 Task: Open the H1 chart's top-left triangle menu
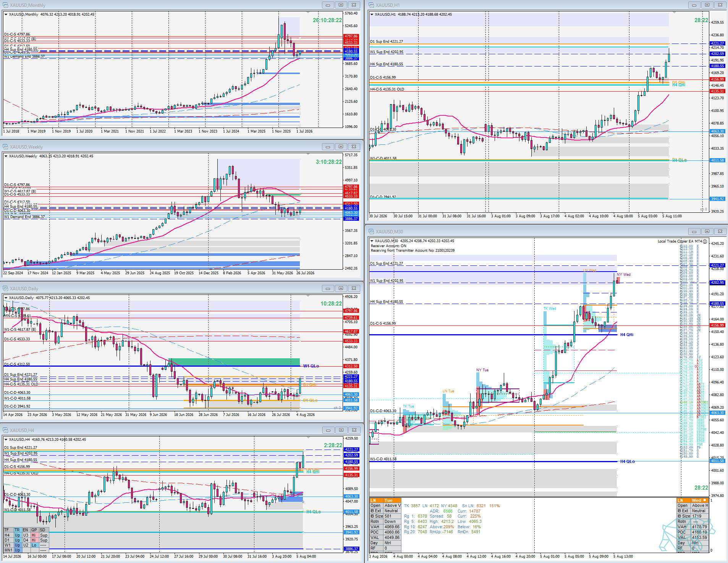pos(372,15)
